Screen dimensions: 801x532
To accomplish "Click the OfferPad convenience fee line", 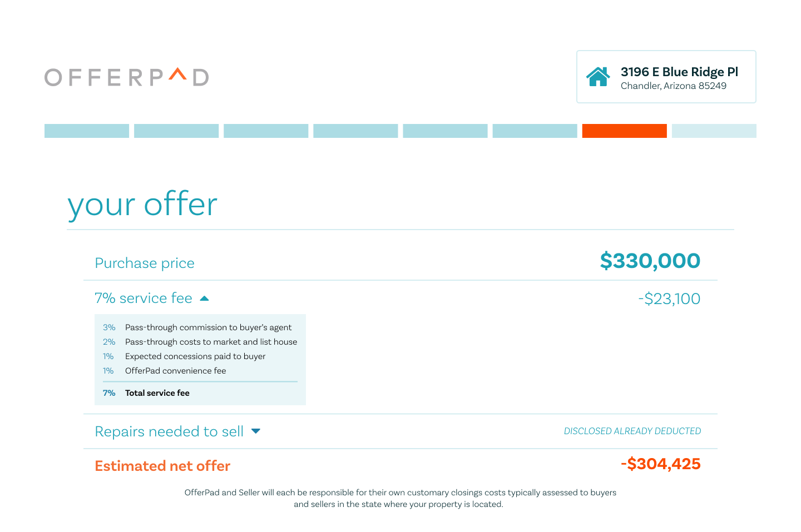I will (165, 371).
